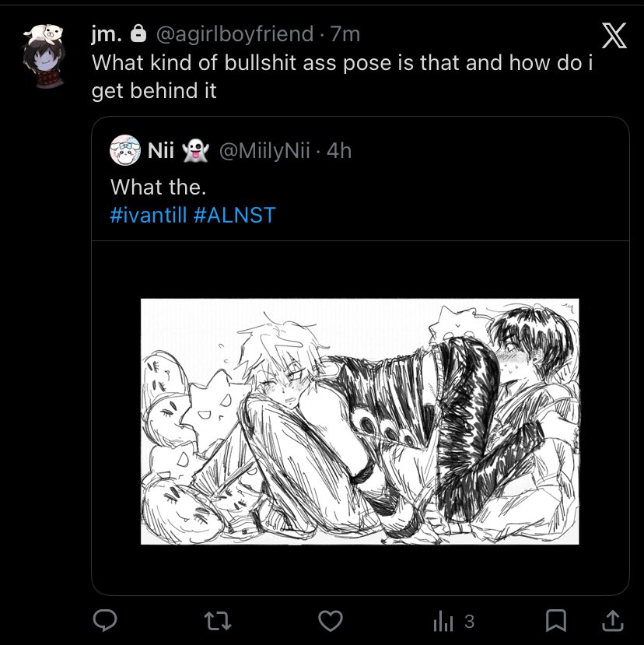Select the Nii display name
This screenshot has width=644, height=645.
(160, 151)
